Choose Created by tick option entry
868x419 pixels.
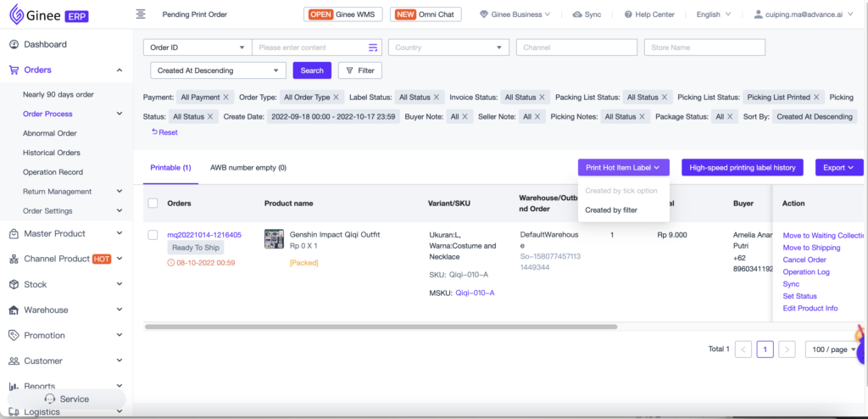point(621,191)
